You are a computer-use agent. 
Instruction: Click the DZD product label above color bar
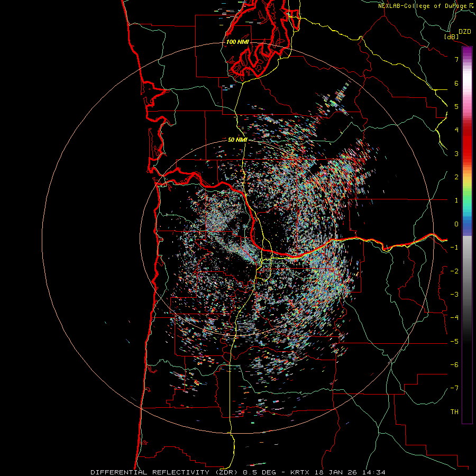click(465, 32)
